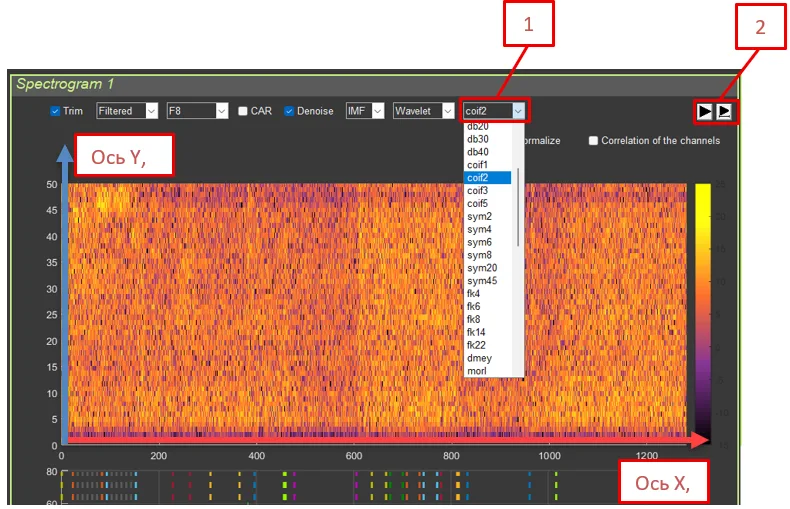Choose fk14 from the wavelet list

tap(476, 332)
